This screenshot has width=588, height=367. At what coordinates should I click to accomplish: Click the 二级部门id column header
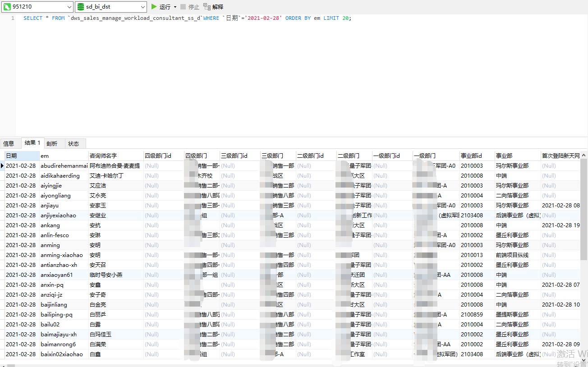(x=316, y=156)
